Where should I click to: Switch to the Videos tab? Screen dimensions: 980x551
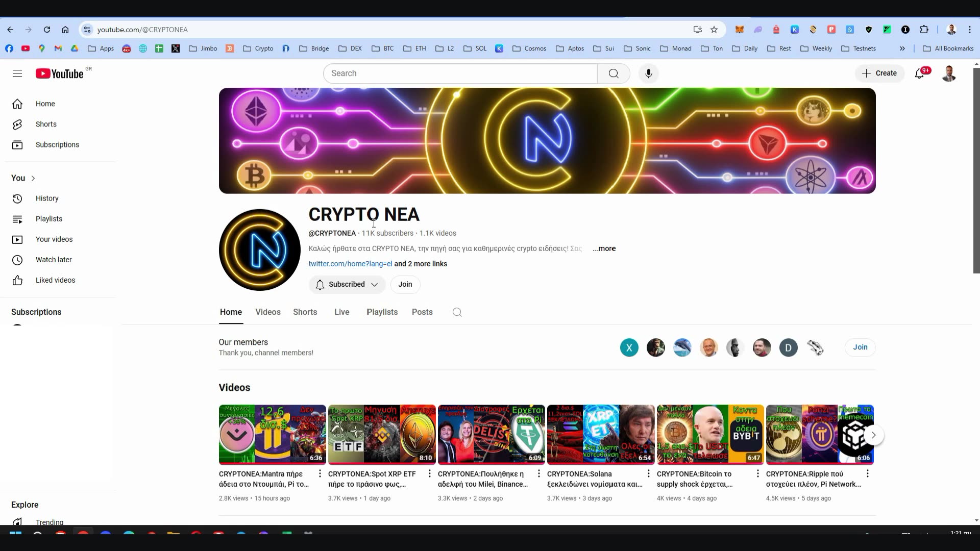pos(267,312)
